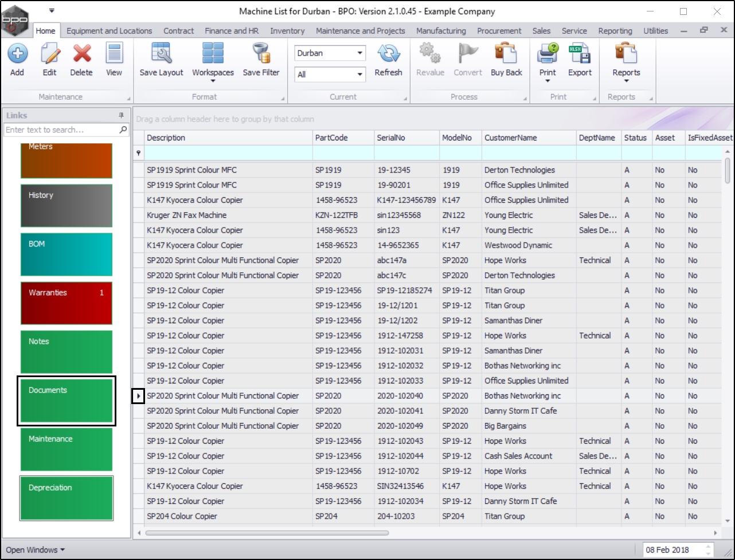The height and width of the screenshot is (560, 735).
Task: Switch to the Inventory ribbon tab
Action: [x=287, y=31]
